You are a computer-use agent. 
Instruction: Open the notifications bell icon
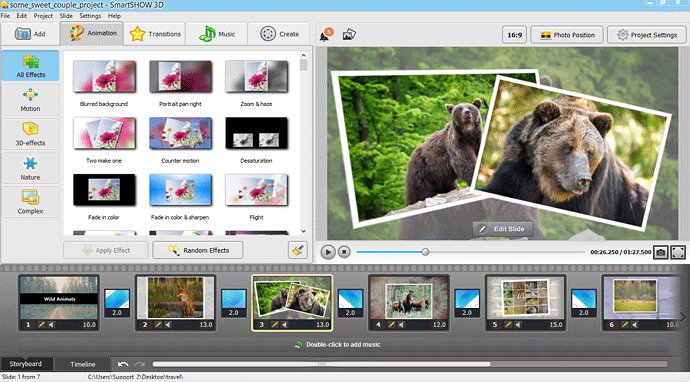(326, 35)
